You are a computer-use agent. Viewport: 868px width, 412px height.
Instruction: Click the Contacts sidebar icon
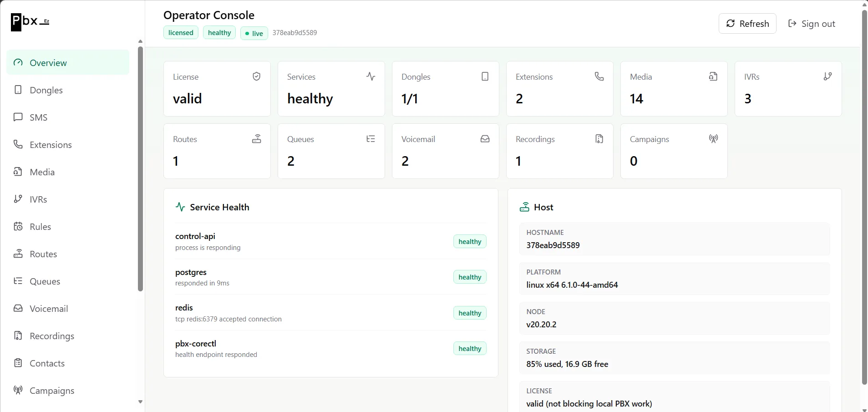coord(18,363)
